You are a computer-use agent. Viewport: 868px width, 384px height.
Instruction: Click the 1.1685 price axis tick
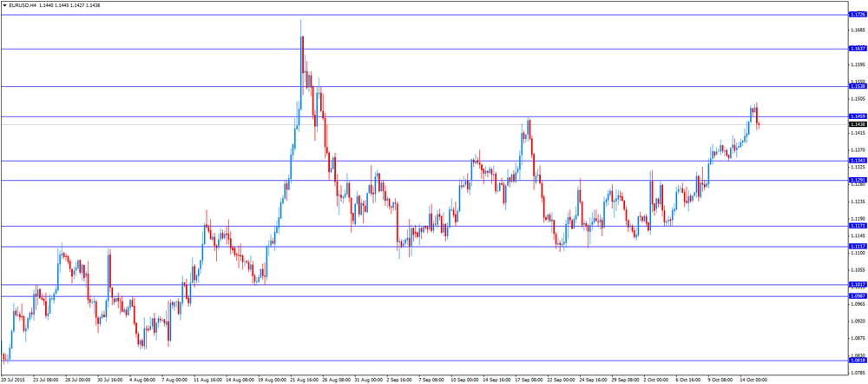click(857, 30)
